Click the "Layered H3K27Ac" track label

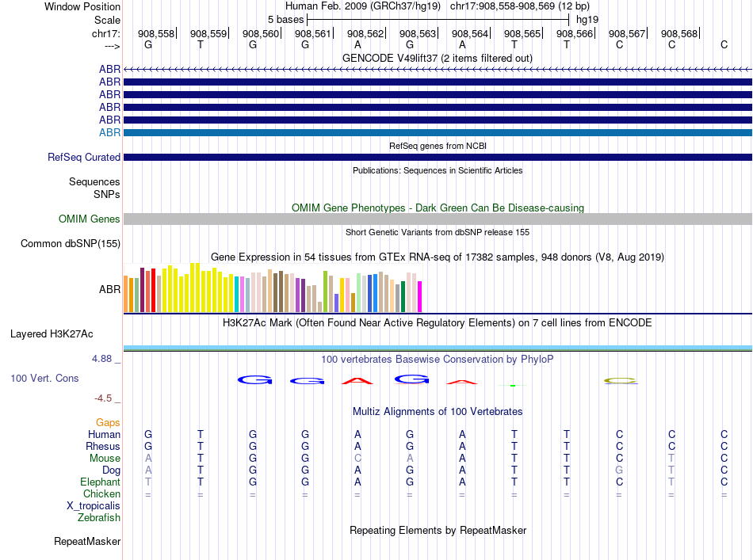coord(52,334)
